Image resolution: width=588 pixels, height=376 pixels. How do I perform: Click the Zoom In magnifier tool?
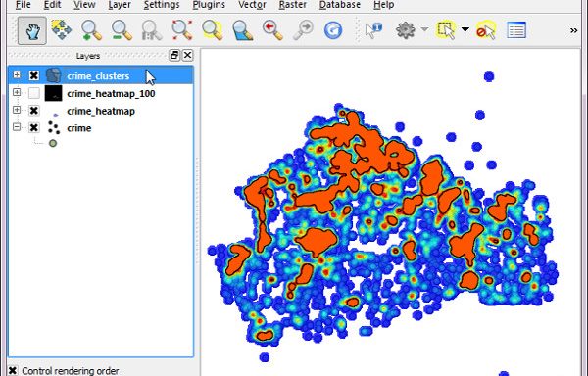coord(91,30)
